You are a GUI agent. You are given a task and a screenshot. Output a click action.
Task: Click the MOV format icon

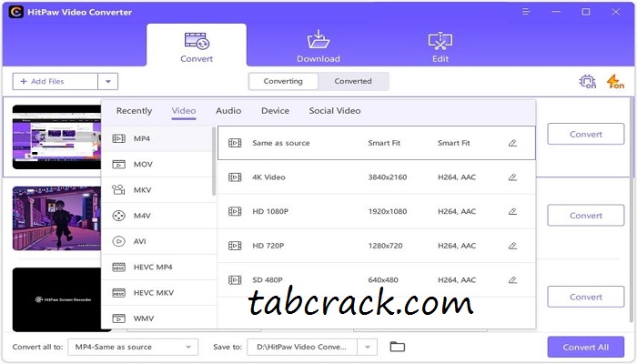pos(118,164)
